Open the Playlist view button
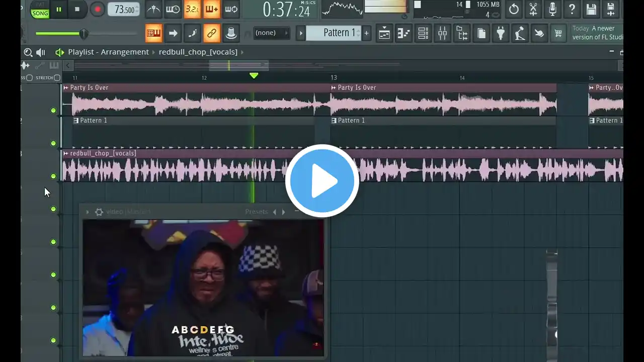 point(384,33)
